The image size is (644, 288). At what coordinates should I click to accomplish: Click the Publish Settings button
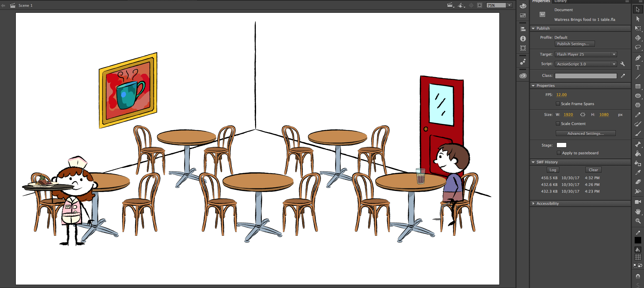(574, 44)
